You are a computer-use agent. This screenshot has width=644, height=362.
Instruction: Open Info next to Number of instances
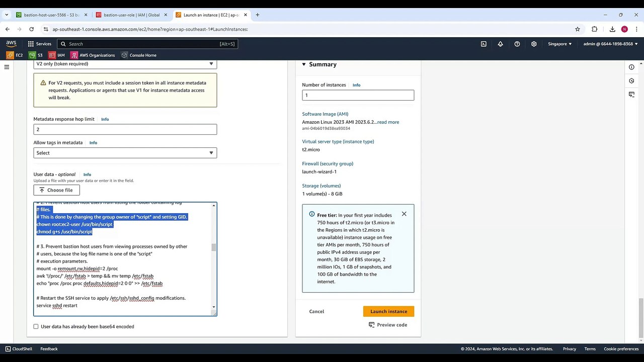pyautogui.click(x=356, y=85)
